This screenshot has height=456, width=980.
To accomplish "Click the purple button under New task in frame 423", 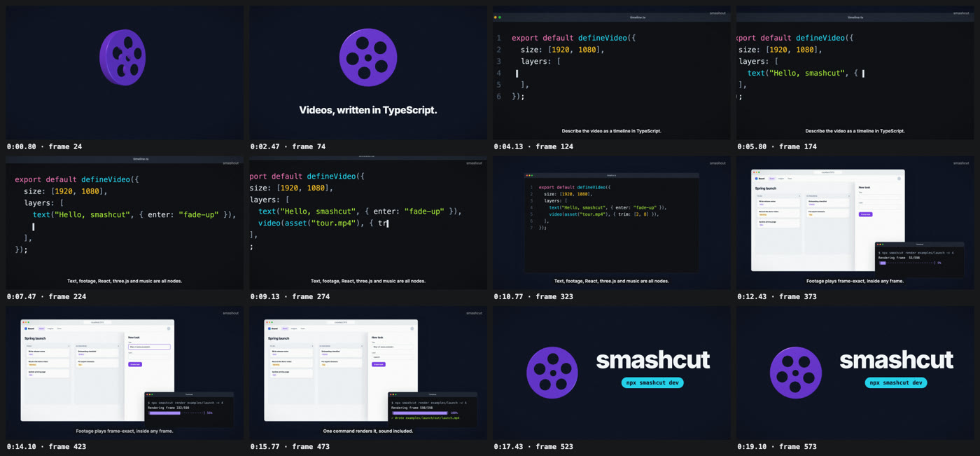I will pyautogui.click(x=135, y=364).
